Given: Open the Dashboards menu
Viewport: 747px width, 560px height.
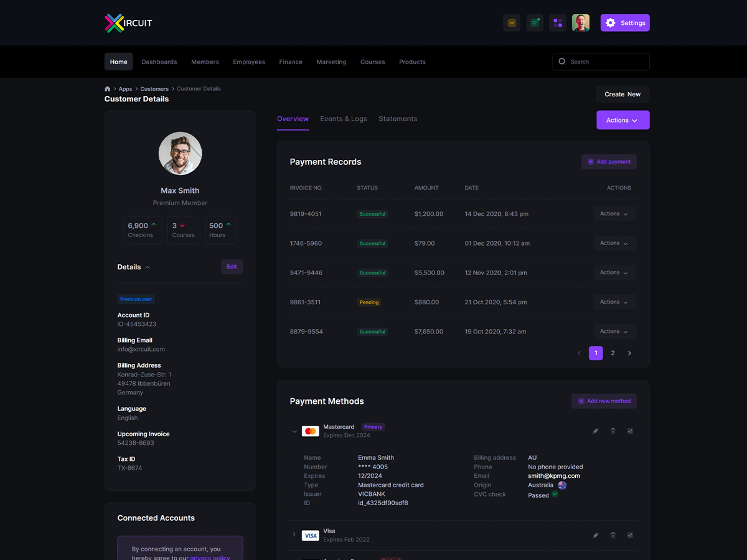Looking at the screenshot, I should [159, 62].
